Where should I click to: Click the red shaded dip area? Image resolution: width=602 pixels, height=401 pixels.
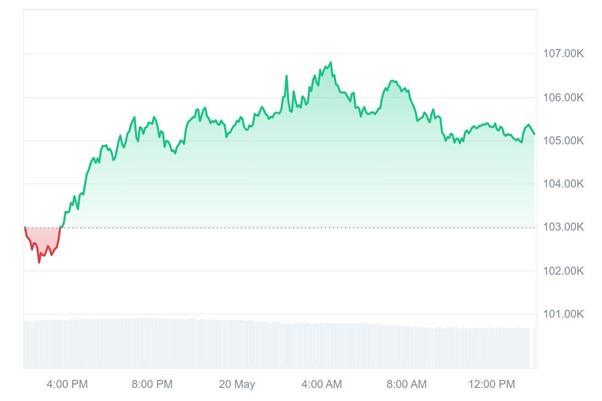(42, 238)
